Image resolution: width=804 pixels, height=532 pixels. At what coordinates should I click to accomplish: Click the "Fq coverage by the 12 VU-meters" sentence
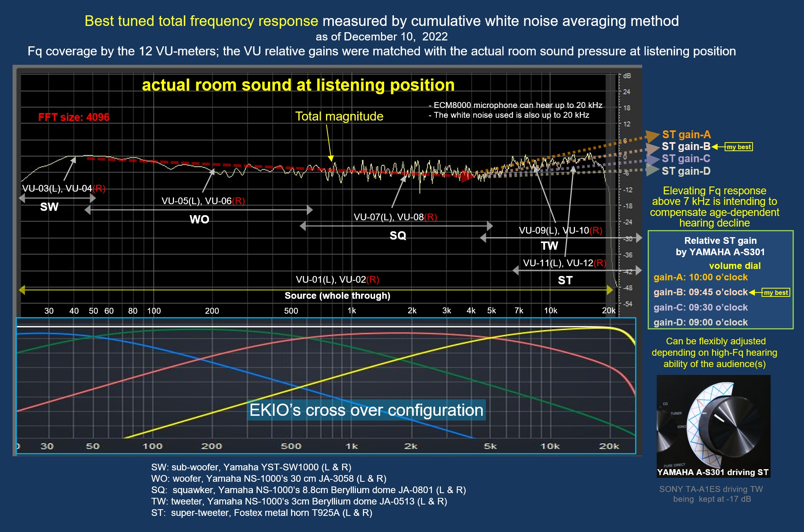tap(381, 51)
